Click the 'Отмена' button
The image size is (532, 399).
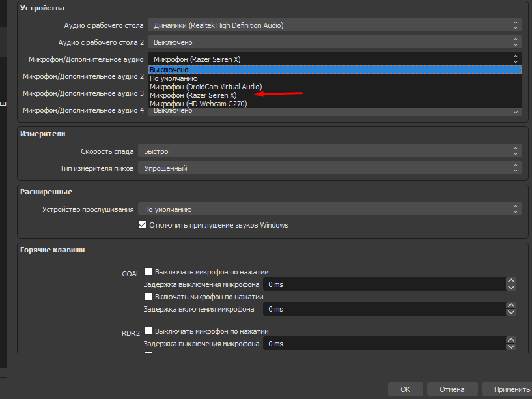(451, 389)
